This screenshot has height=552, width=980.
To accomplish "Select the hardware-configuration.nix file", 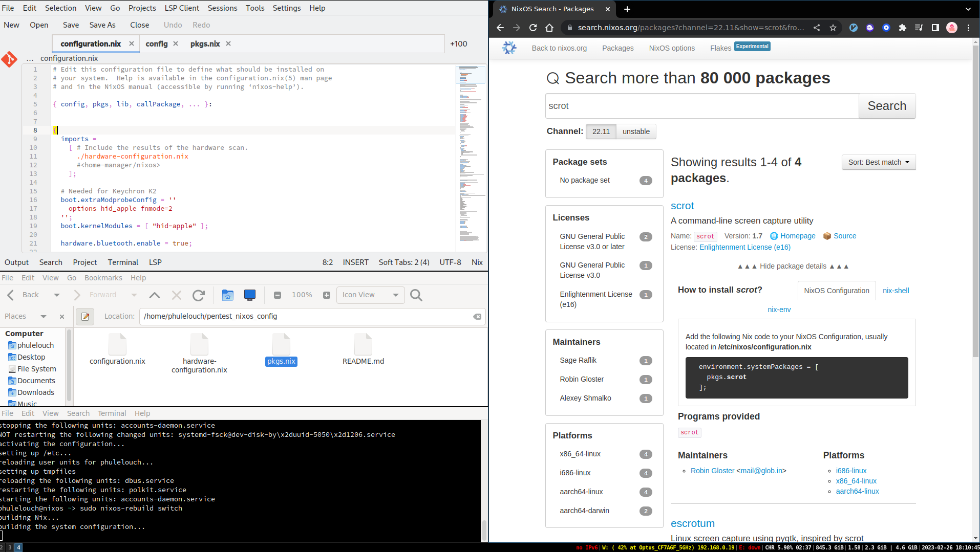I will (x=199, y=353).
